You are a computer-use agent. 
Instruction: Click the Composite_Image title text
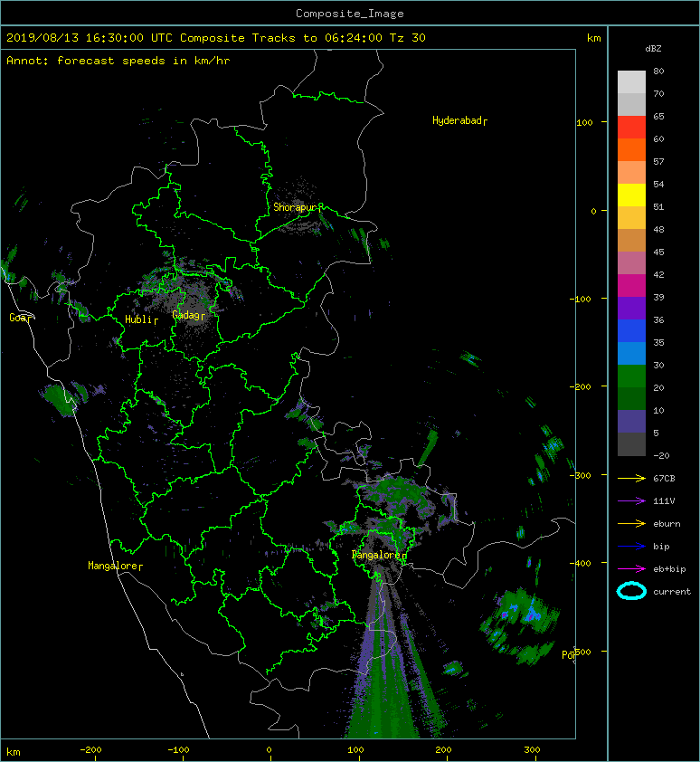[350, 14]
